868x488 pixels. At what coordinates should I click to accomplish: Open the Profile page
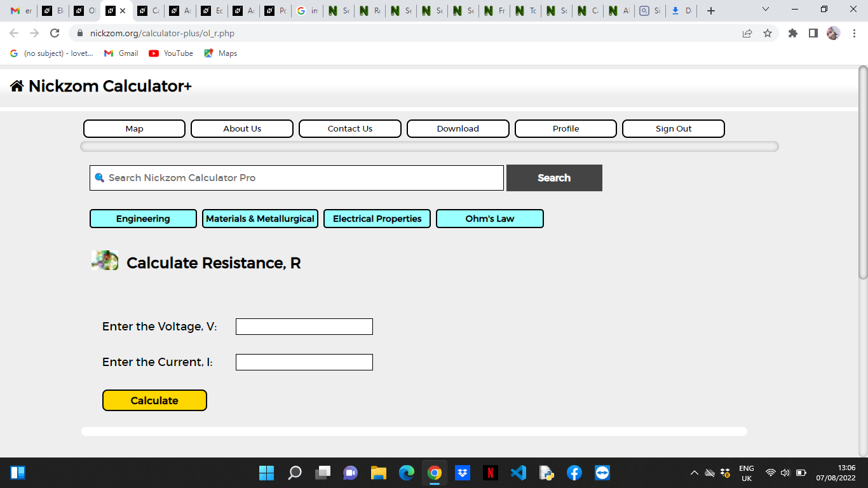(566, 128)
